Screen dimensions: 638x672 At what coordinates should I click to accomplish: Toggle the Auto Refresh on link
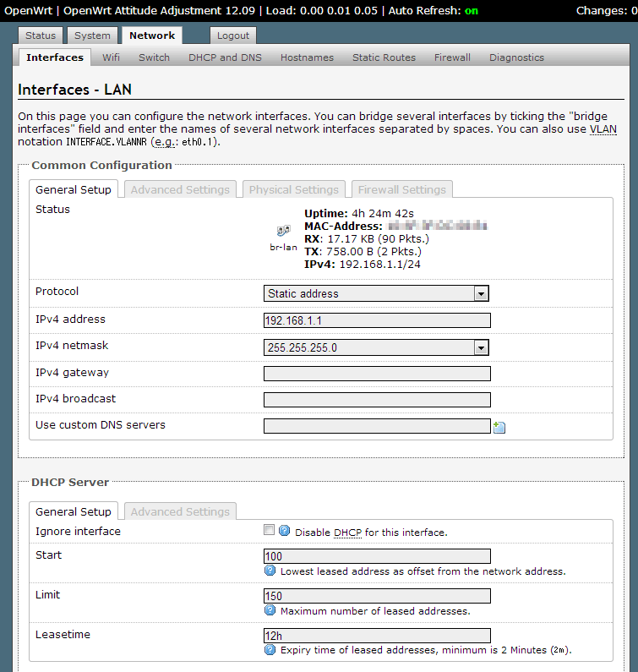pos(472,11)
